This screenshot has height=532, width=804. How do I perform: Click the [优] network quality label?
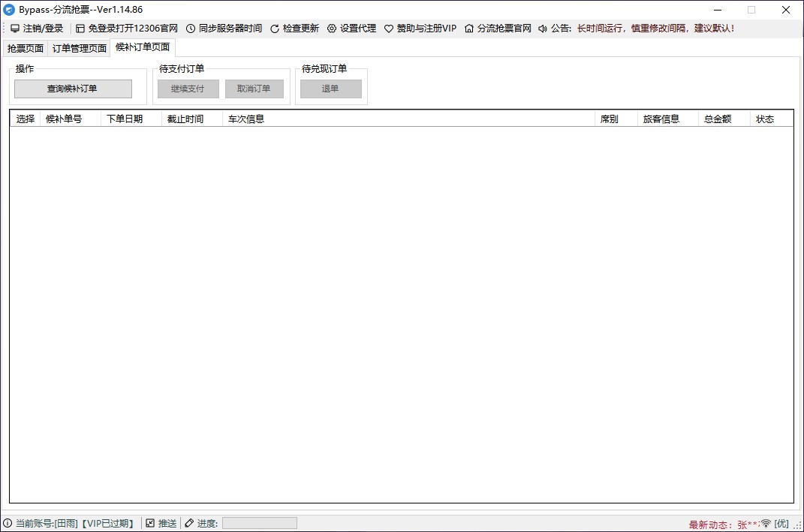tap(781, 523)
